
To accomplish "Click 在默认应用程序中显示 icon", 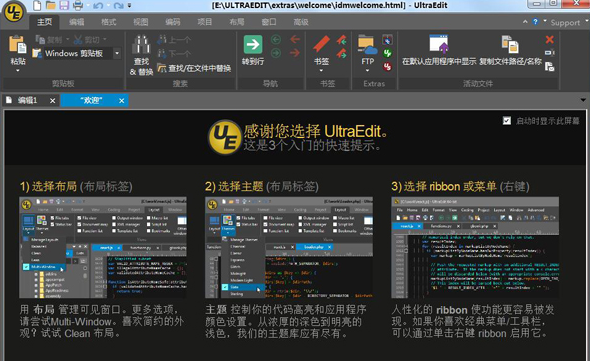I will (x=439, y=43).
